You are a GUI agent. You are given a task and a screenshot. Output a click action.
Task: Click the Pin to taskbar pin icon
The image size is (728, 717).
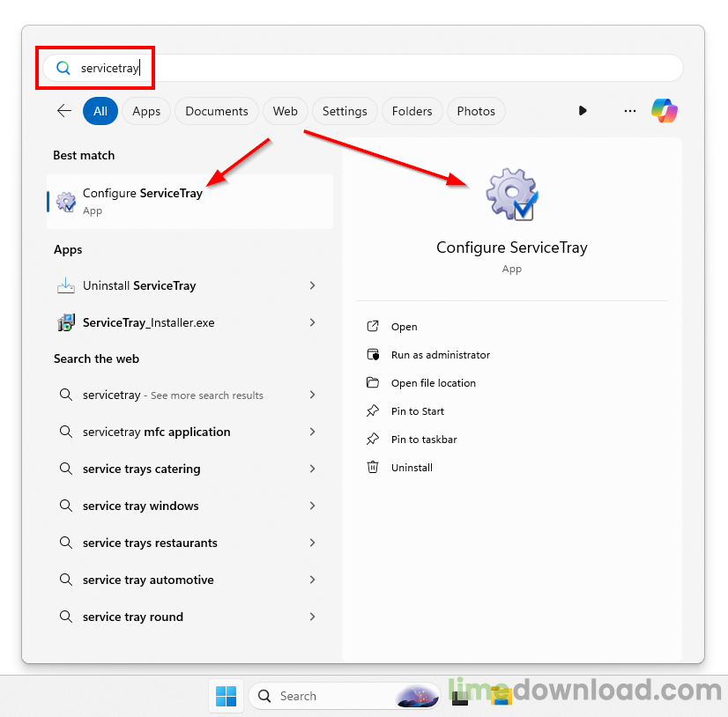373,439
